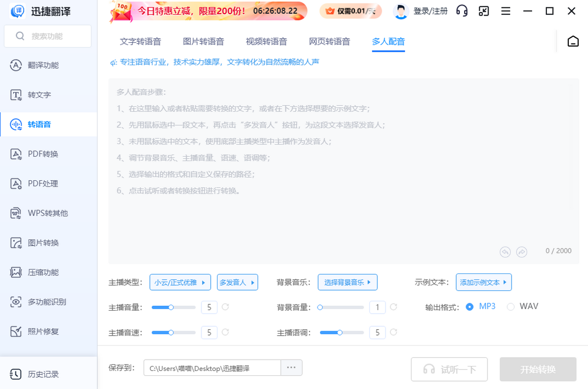Click the 主播语调 value box
Screen dimensions: 588x389
[377, 332]
